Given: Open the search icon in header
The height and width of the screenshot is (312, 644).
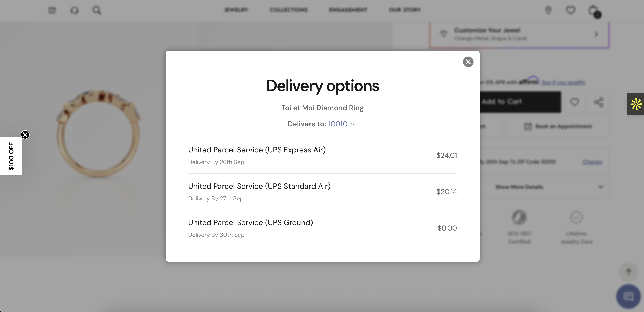Looking at the screenshot, I should click(97, 10).
